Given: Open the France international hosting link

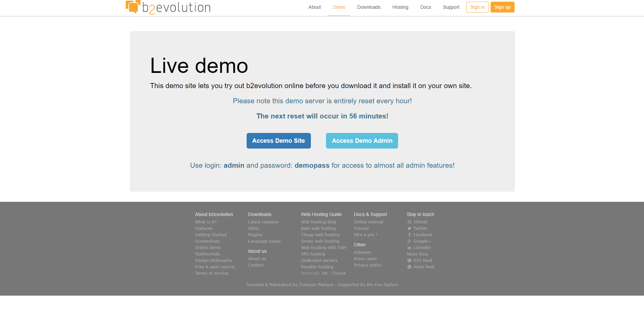Looking at the screenshot, I should [x=339, y=273].
